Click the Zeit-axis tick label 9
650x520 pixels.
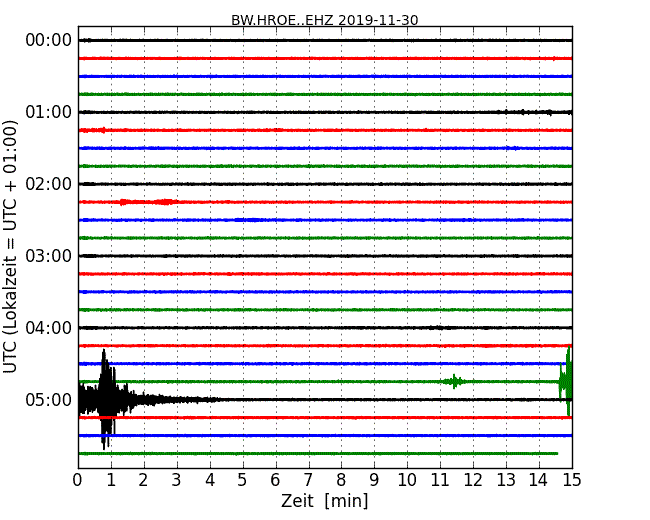374,480
